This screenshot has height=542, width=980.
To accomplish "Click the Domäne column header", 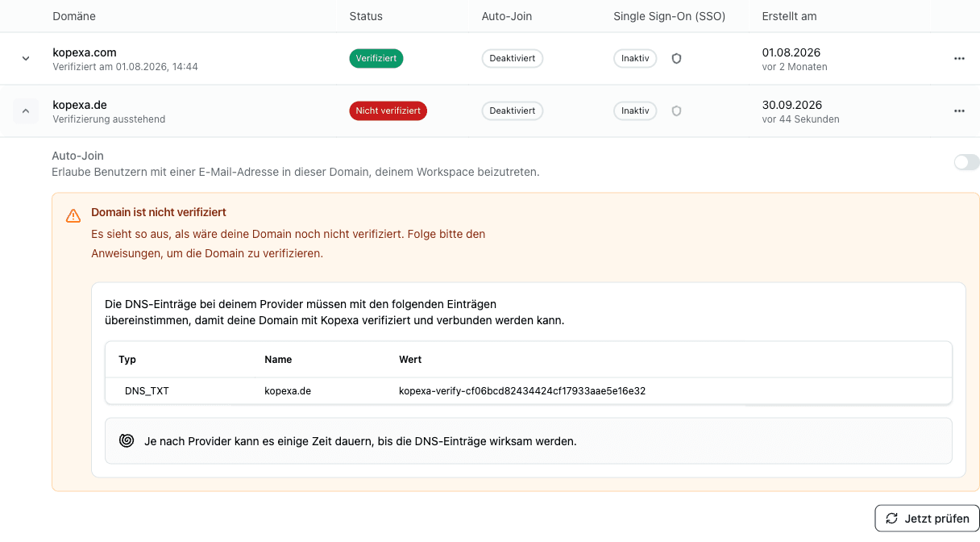I will tap(74, 16).
